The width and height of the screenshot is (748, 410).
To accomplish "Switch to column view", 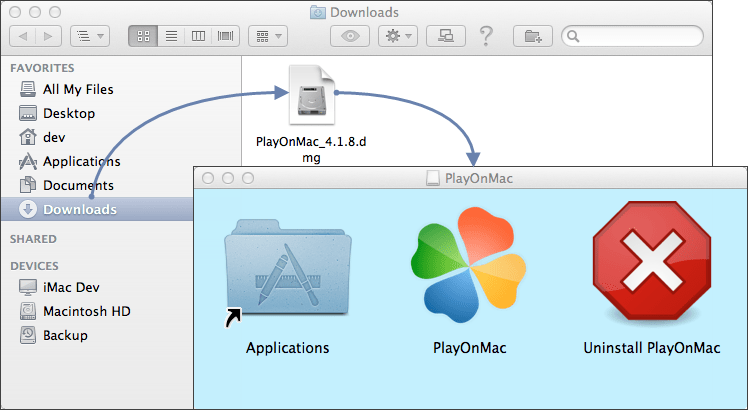I will point(198,36).
